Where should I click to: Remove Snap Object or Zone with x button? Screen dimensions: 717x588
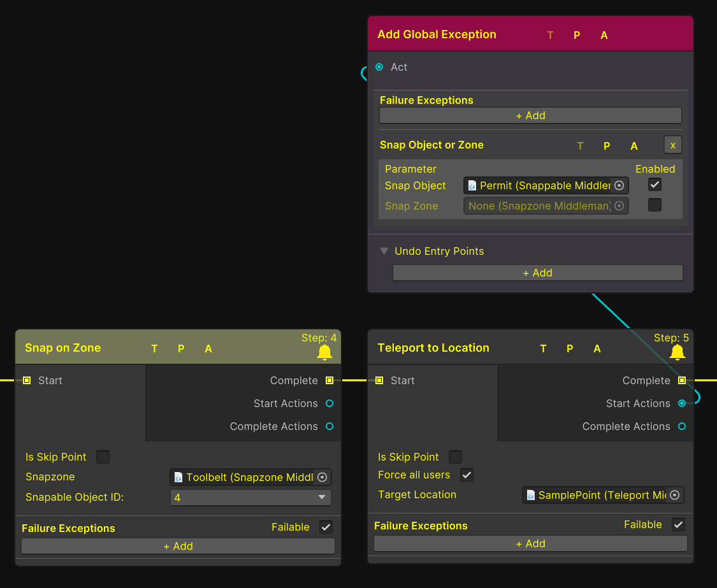[672, 145]
